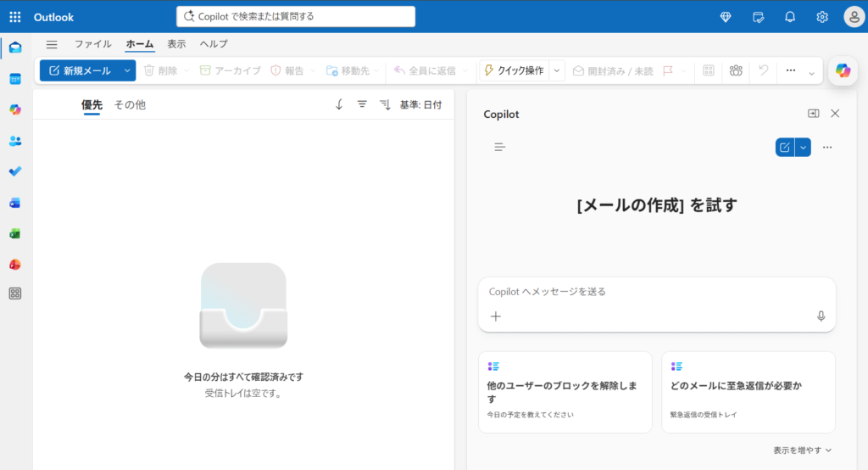The height and width of the screenshot is (470, 868).
Task: Expand new chat dropdown arrow in Copilot
Action: [x=804, y=148]
